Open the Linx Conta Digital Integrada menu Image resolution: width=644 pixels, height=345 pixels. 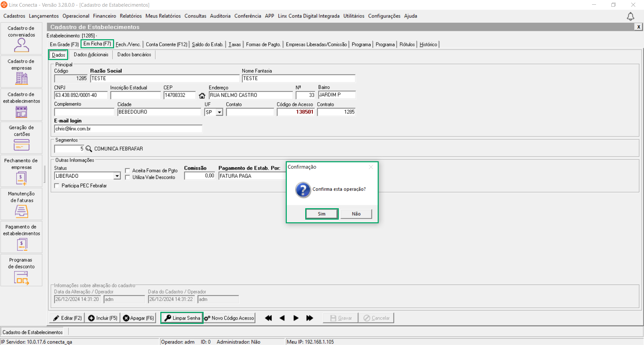point(309,16)
